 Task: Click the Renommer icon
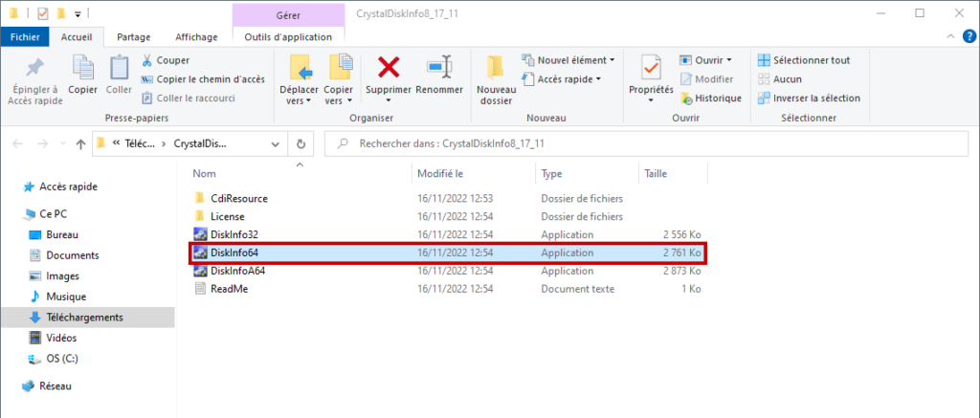pos(439,66)
